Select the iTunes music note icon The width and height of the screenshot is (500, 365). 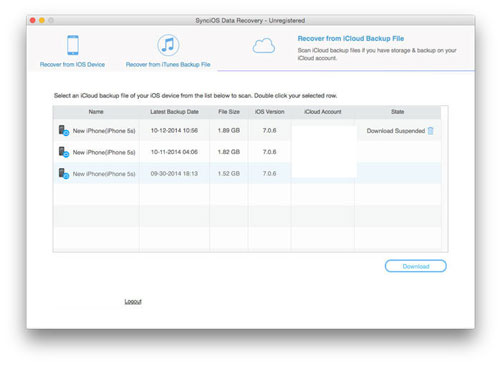pos(168,45)
